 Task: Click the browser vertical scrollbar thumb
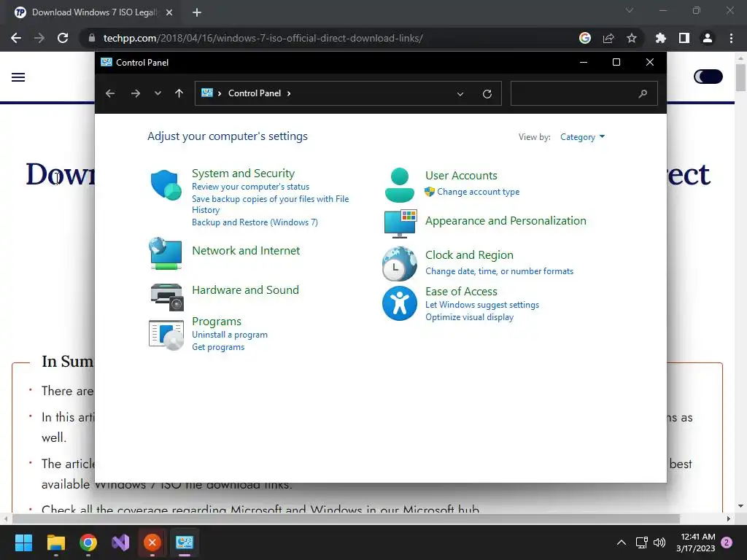[740, 77]
